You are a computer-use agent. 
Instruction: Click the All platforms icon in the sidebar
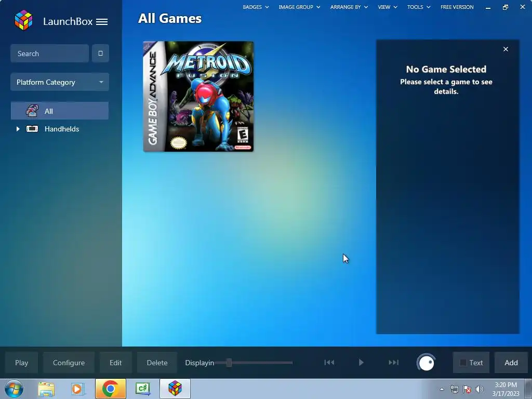[32, 111]
